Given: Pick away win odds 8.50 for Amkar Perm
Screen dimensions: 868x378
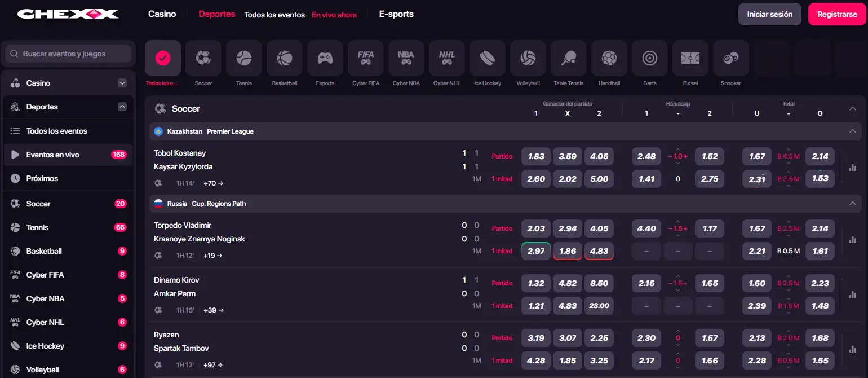Looking at the screenshot, I should (x=599, y=283).
